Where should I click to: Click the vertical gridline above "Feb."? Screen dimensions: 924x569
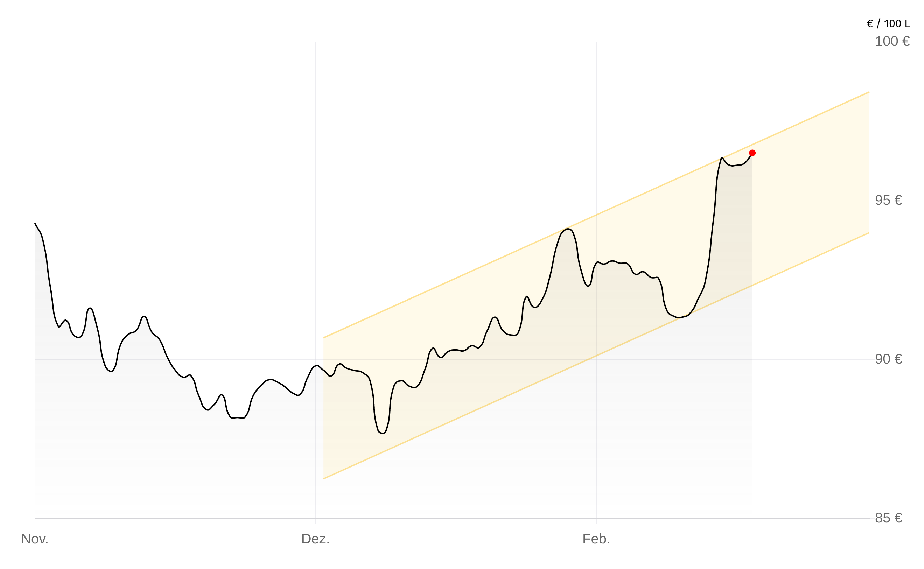click(x=596, y=113)
